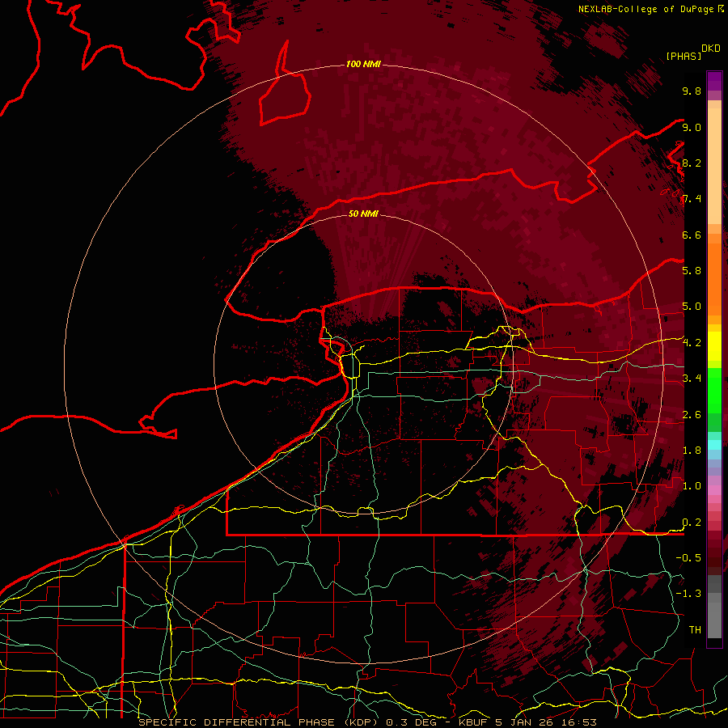Image resolution: width=728 pixels, height=728 pixels.
Task: Click the 3.4 value on color scale
Action: pyautogui.click(x=692, y=379)
